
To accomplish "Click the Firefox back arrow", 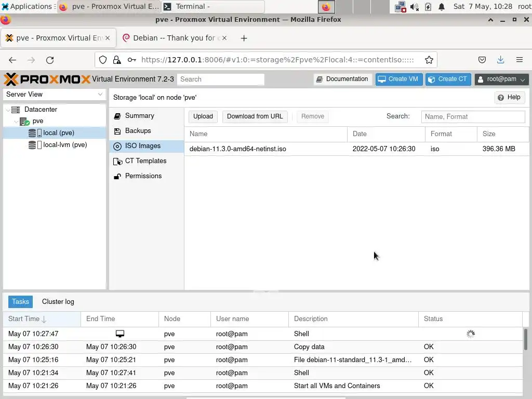I will (x=12, y=60).
